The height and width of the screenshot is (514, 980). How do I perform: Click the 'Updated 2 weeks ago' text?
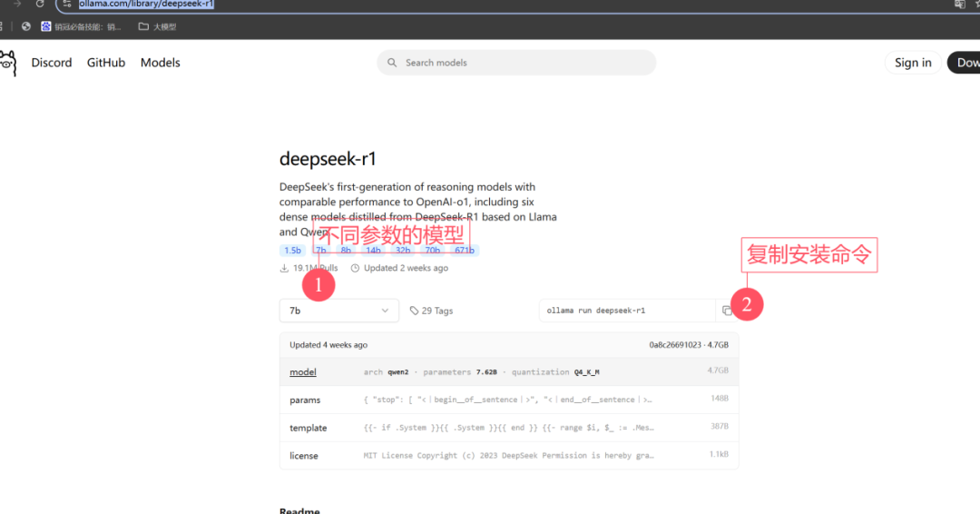tap(406, 268)
